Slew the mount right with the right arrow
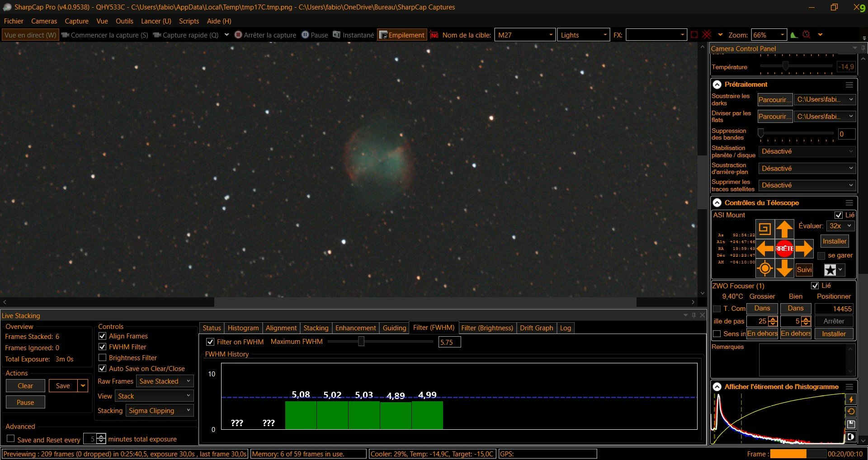868x460 pixels. pyautogui.click(x=804, y=249)
